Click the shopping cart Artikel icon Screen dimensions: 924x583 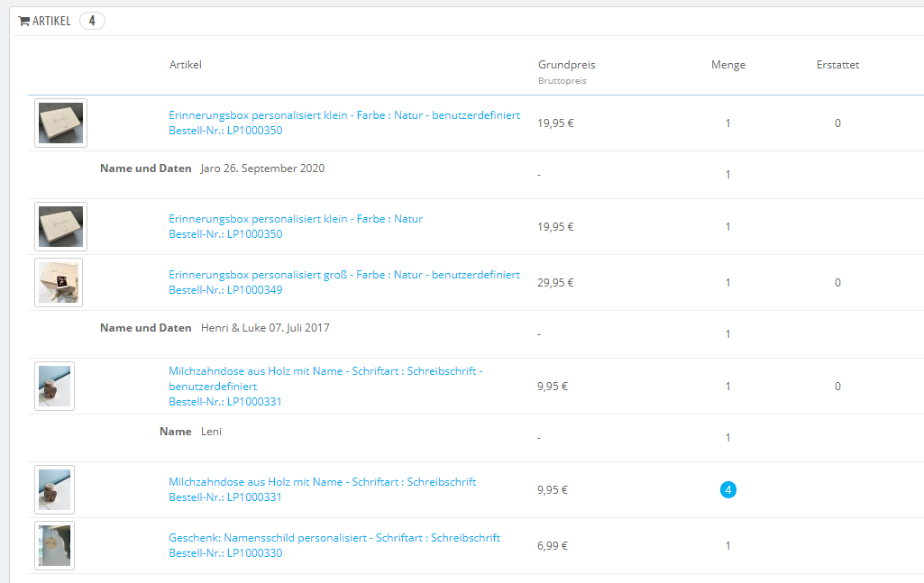coord(23,21)
